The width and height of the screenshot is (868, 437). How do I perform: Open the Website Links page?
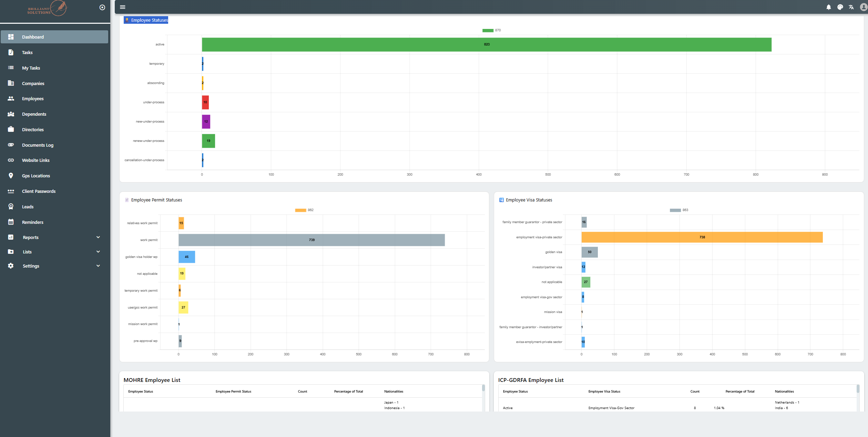pyautogui.click(x=35, y=160)
